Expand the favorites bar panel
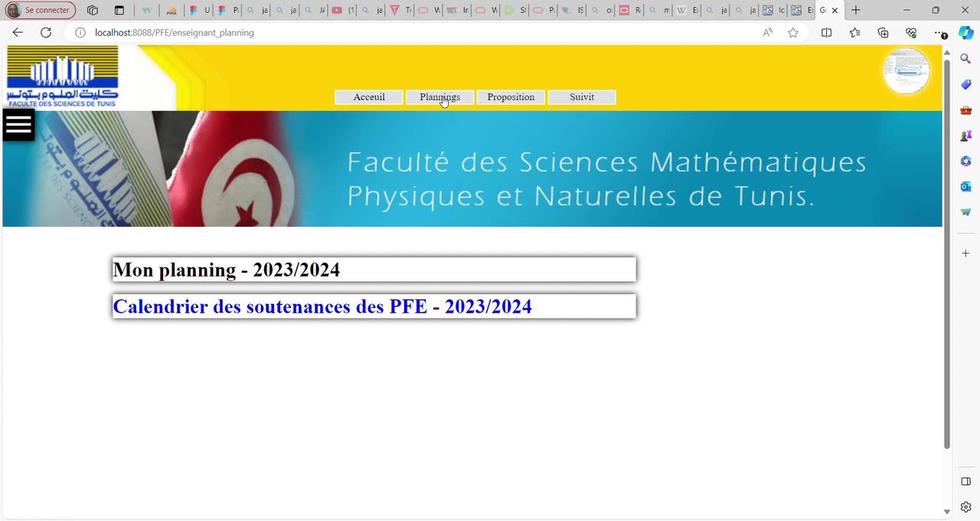 [854, 33]
